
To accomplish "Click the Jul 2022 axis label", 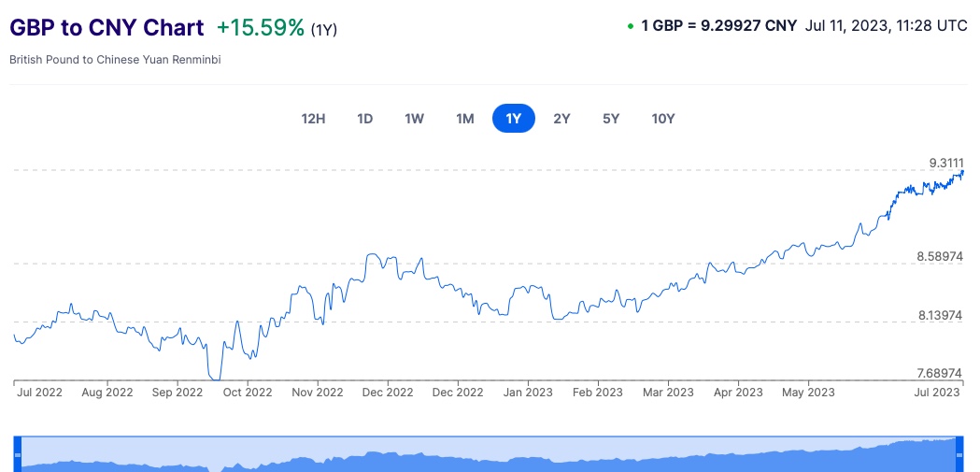I will pyautogui.click(x=39, y=392).
